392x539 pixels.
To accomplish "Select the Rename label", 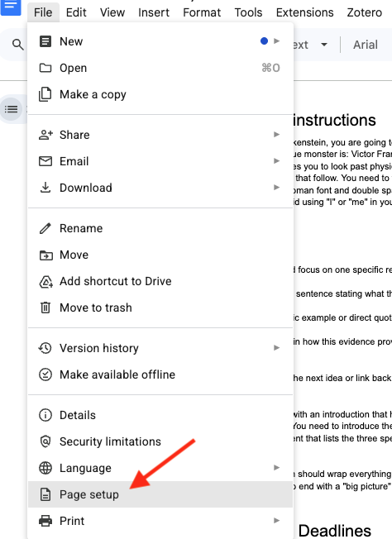I will coord(81,228).
